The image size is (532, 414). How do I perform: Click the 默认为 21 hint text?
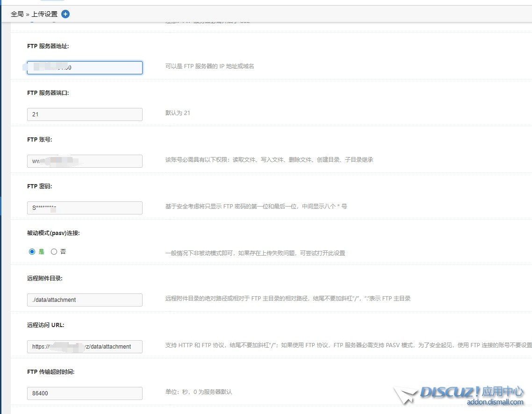pos(178,113)
